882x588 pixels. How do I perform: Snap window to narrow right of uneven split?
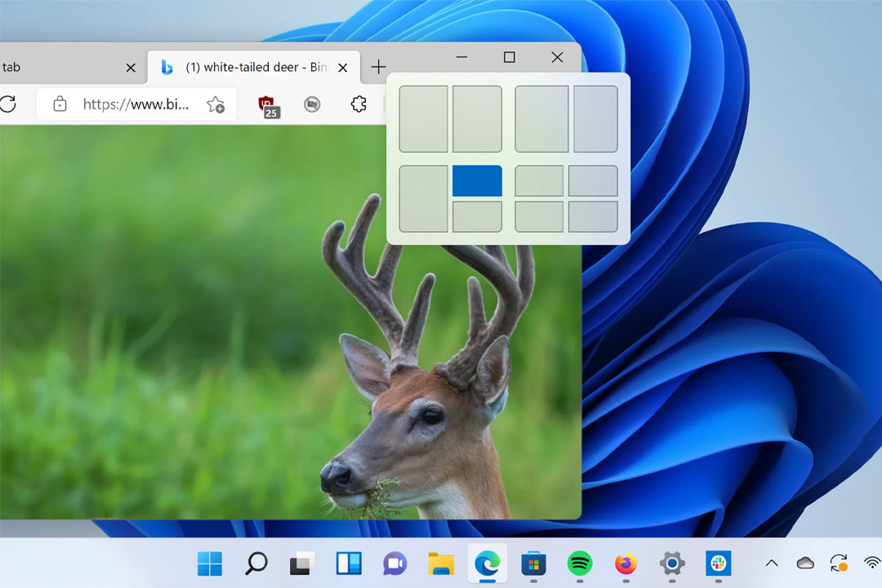click(x=595, y=118)
